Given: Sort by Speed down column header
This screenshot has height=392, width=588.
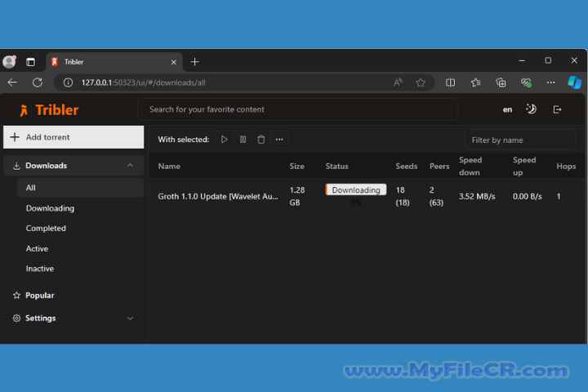Looking at the screenshot, I should click(470, 166).
